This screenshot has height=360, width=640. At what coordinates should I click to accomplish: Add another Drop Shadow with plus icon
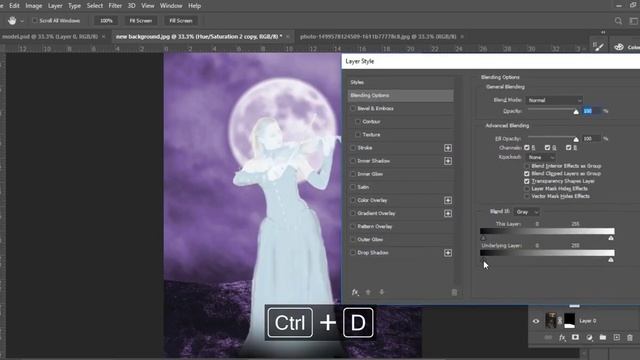coord(448,253)
